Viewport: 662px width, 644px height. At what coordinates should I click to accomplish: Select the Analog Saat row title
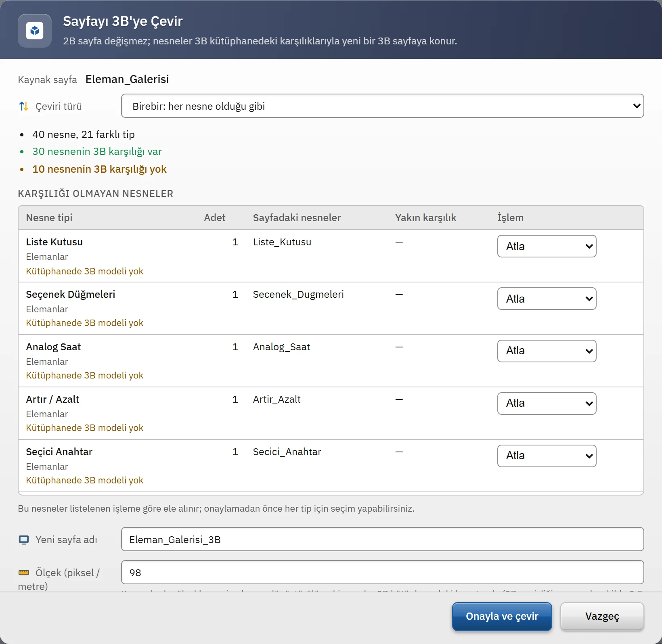pyautogui.click(x=53, y=347)
